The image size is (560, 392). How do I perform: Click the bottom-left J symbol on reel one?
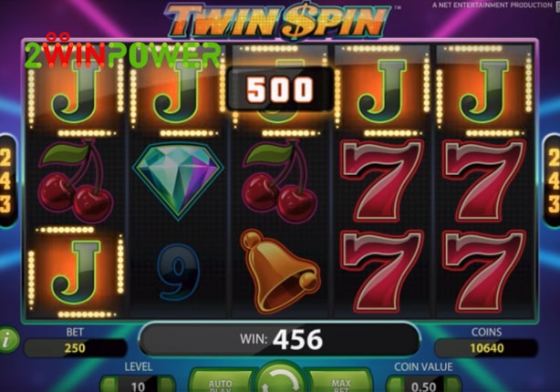(76, 272)
